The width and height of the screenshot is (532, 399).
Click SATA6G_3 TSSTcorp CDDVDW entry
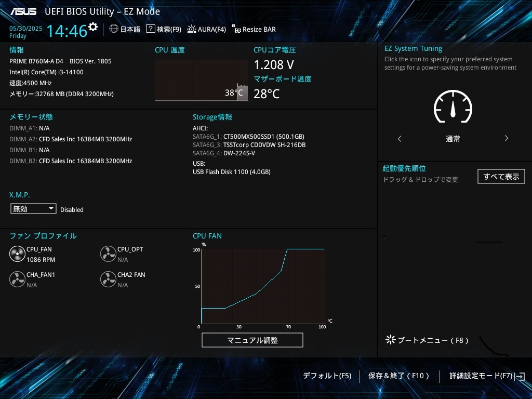tap(249, 145)
